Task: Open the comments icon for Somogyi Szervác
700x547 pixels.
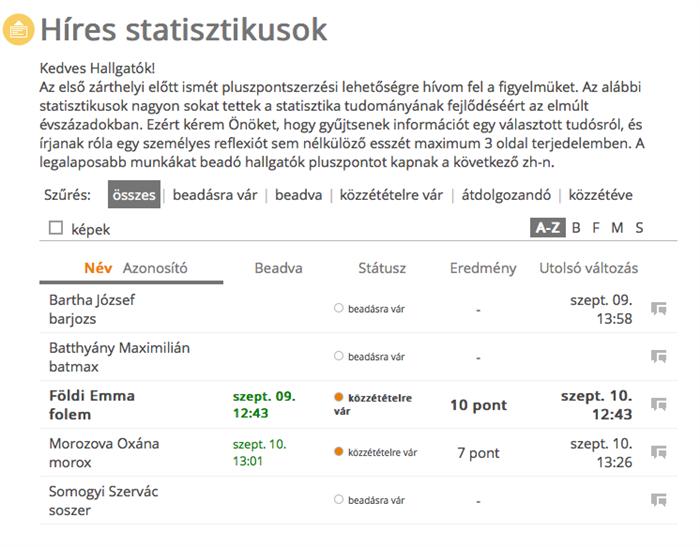Action: [x=658, y=500]
